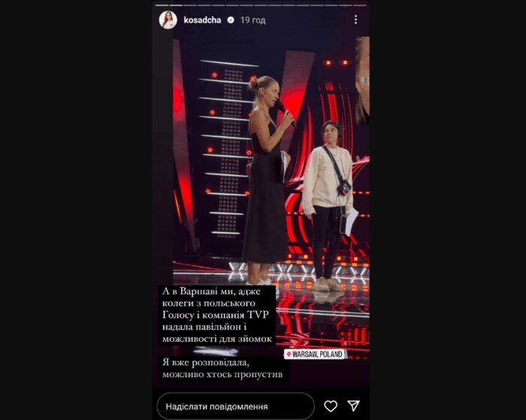Open the kosadcha username link
Image resolution: width=526 pixels, height=420 pixels.
(x=202, y=20)
